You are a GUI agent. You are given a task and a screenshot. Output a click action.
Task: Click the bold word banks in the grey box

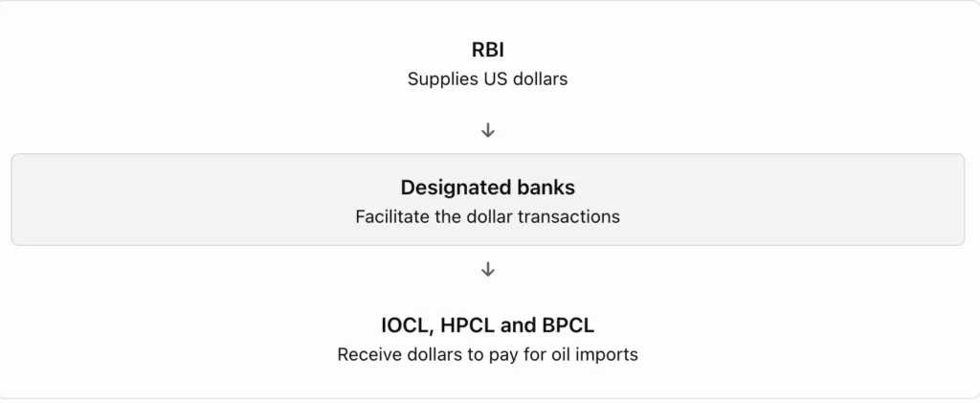546,188
